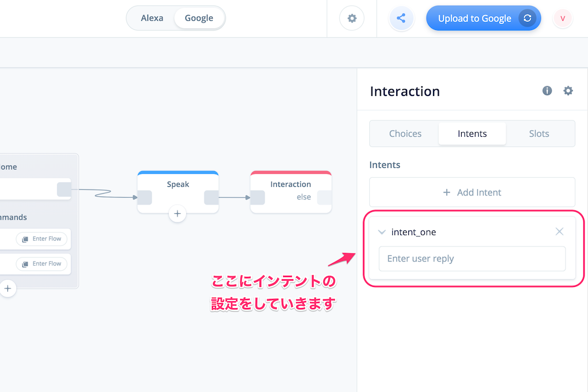Click the Interaction else output port

tap(324, 198)
